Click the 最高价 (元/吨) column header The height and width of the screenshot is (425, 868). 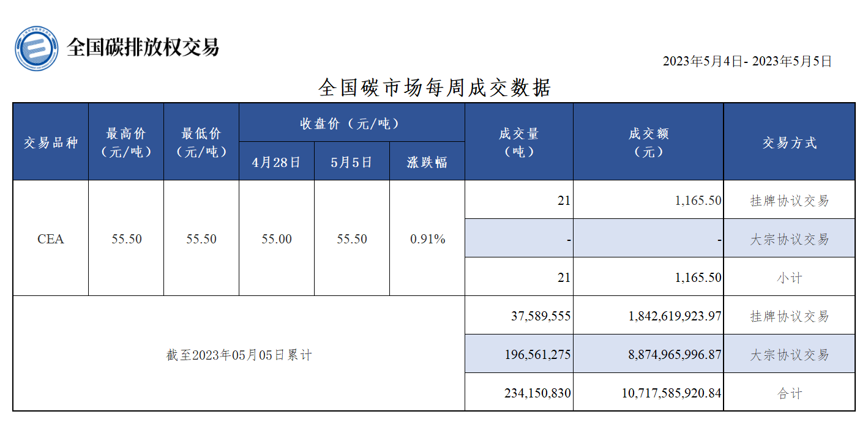pos(126,142)
